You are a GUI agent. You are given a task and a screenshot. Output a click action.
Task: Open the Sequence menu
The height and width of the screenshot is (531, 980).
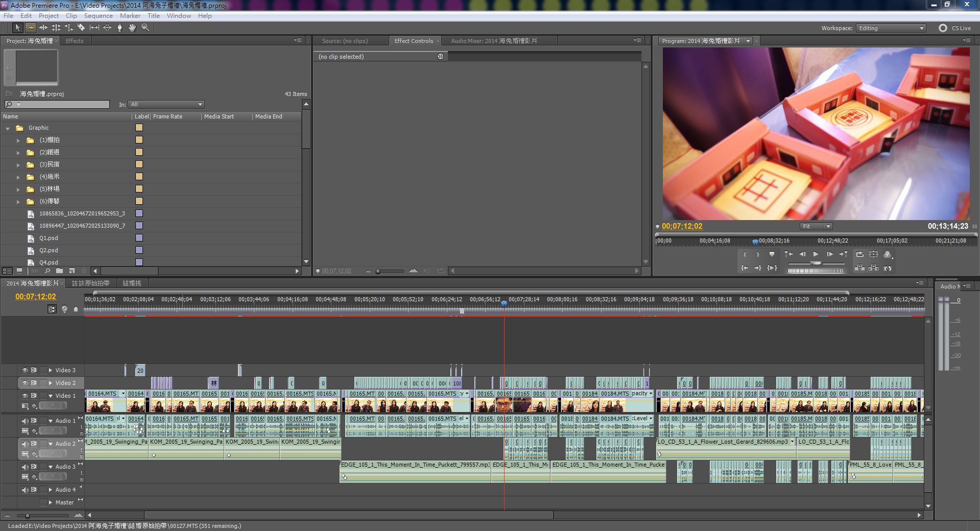pos(98,16)
